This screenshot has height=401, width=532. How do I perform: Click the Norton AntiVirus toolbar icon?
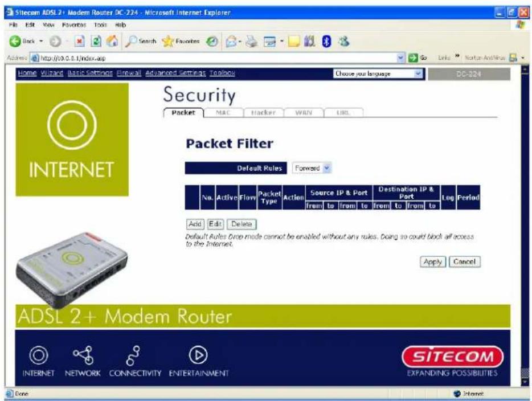tap(513, 58)
